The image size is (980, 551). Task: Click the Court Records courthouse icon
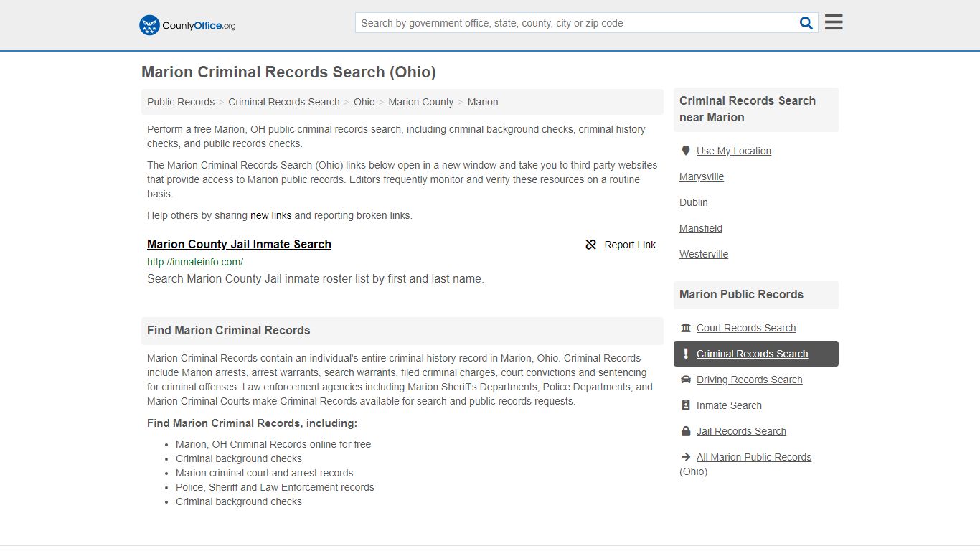pyautogui.click(x=686, y=328)
